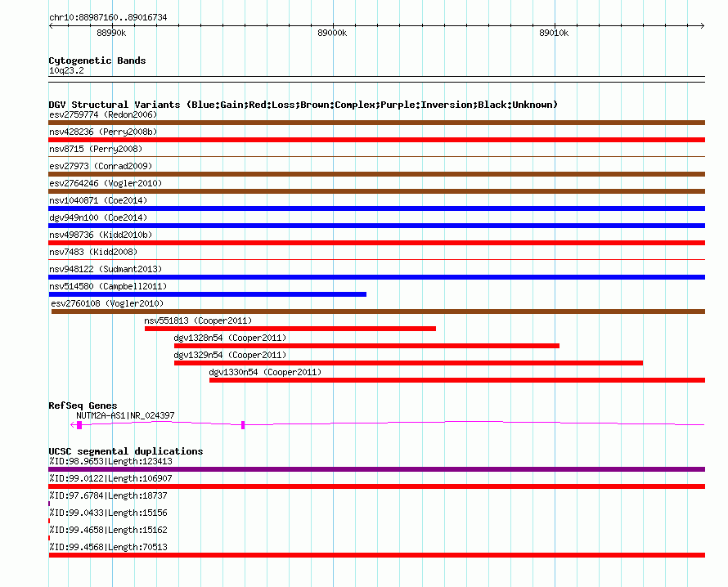Click the %ID:99.4658 Length:15162 label
Image resolution: width=728 pixels, height=587 pixels.
(x=108, y=530)
